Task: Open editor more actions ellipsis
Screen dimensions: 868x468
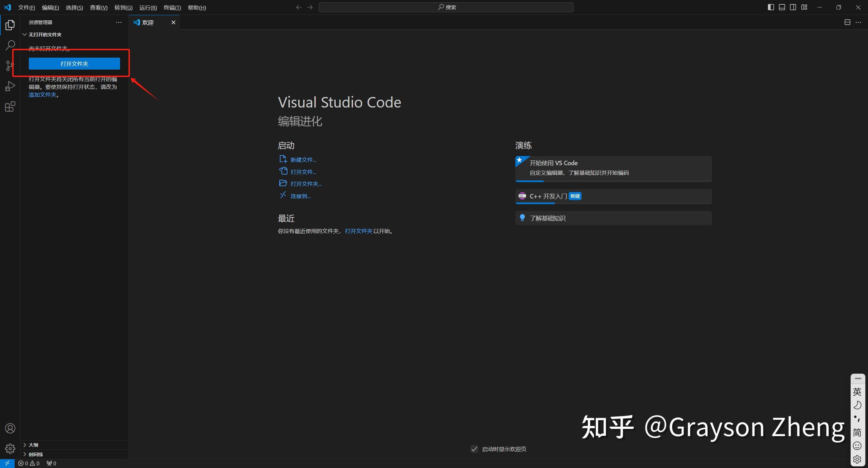Action: [858, 22]
